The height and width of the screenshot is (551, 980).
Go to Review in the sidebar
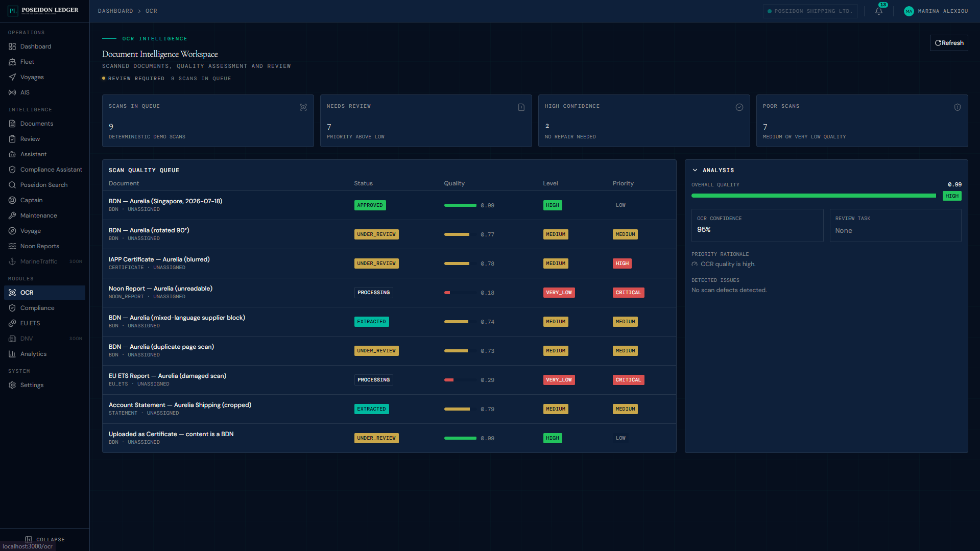coord(45,139)
